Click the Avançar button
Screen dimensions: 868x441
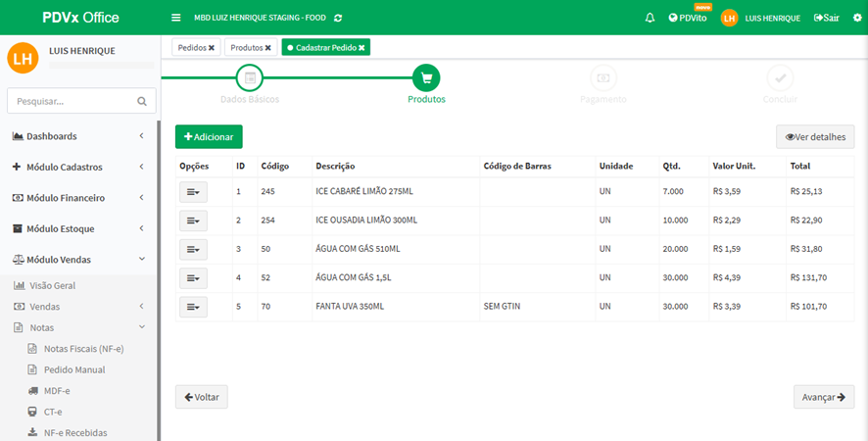[823, 397]
